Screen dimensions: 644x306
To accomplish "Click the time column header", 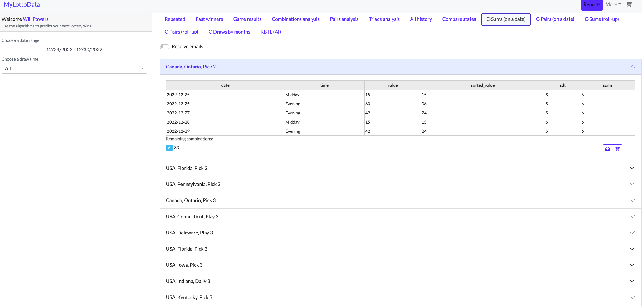I will pyautogui.click(x=324, y=85).
